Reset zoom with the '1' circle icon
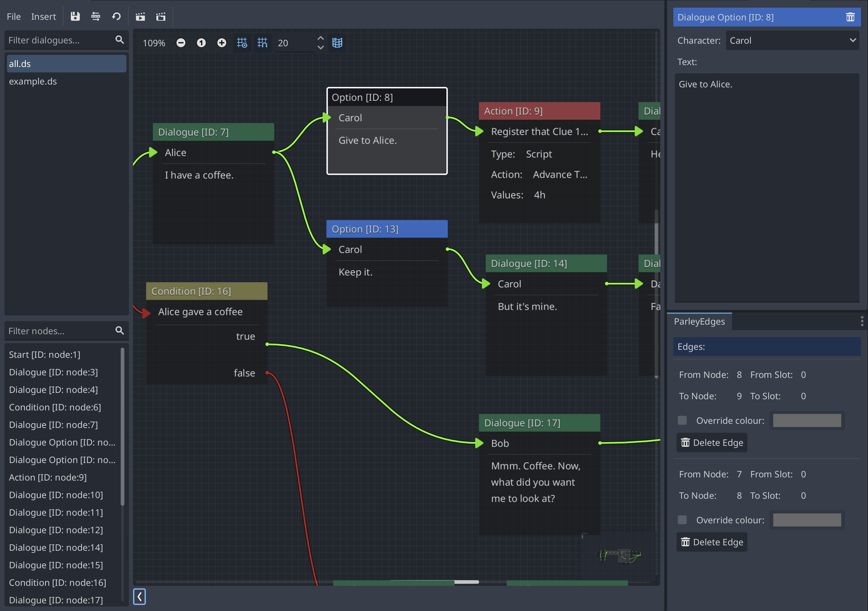This screenshot has height=611, width=868. tap(201, 43)
